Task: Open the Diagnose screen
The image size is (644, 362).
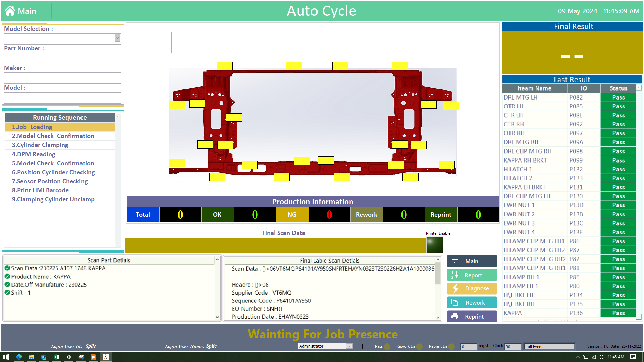Action: tap(472, 289)
